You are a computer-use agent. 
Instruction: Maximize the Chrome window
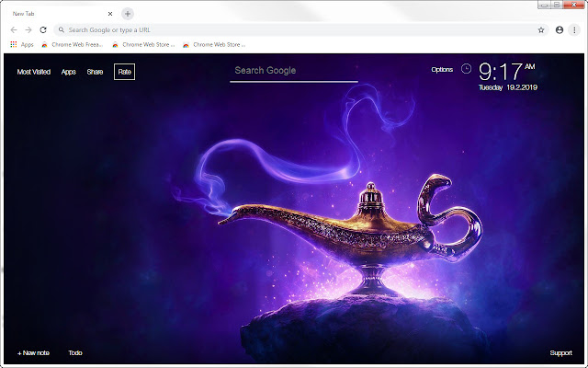click(557, 5)
